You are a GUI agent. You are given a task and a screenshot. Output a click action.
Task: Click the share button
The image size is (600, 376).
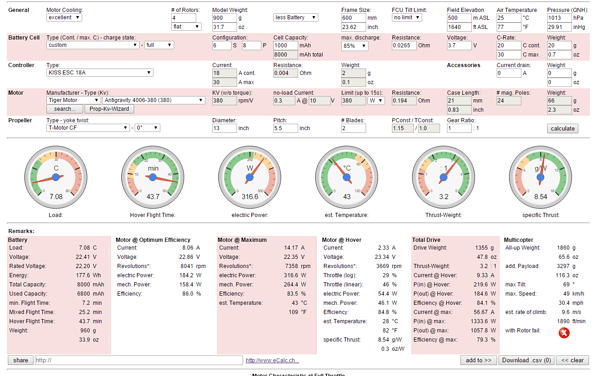[21, 360]
